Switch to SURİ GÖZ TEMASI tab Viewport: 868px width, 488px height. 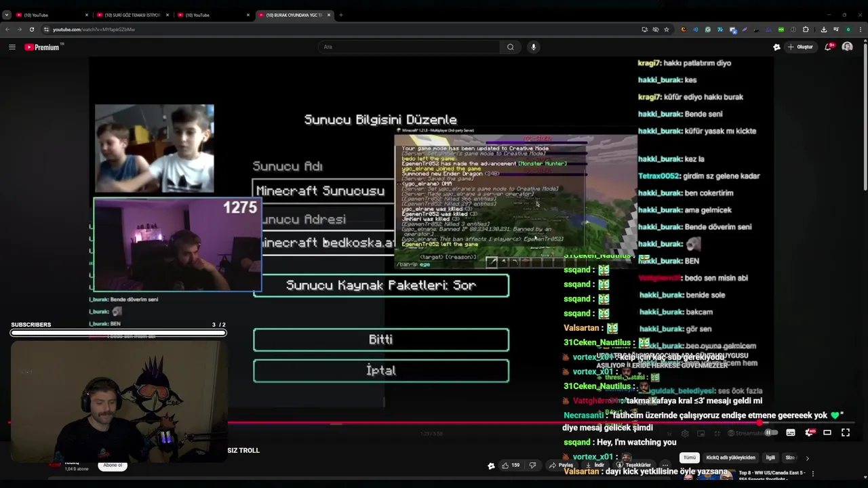[x=132, y=15]
